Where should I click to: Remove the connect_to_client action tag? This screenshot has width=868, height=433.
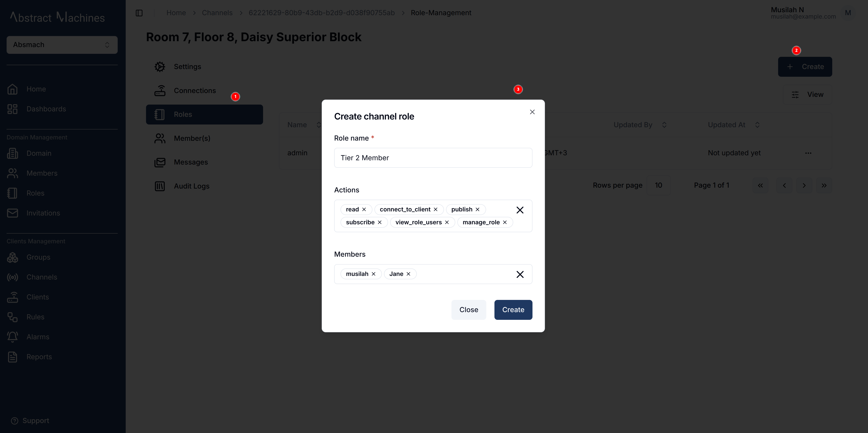tap(435, 209)
